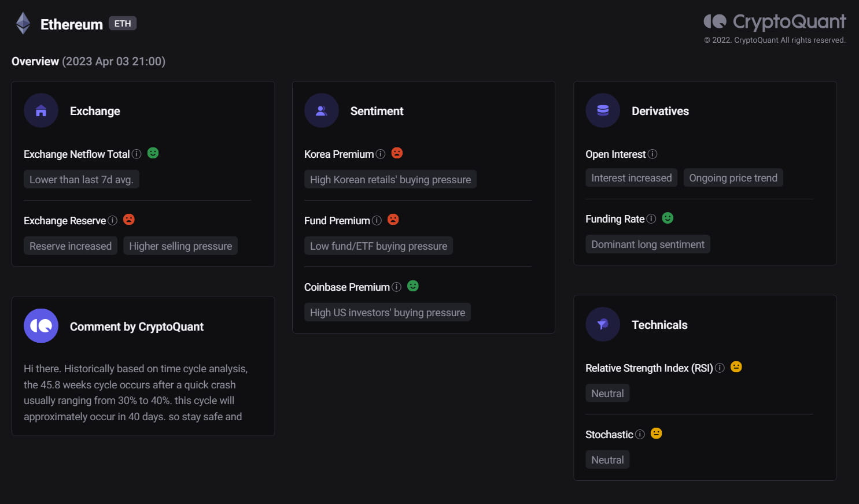This screenshot has height=504, width=859.
Task: Click the red angry face next to Korea Premium
Action: click(396, 153)
